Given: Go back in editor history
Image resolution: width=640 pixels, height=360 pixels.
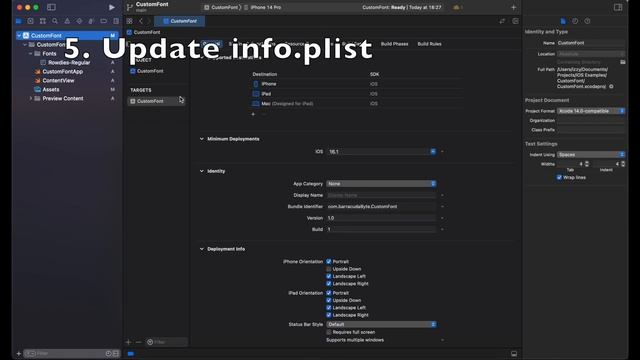Looking at the screenshot, I should click(141, 21).
